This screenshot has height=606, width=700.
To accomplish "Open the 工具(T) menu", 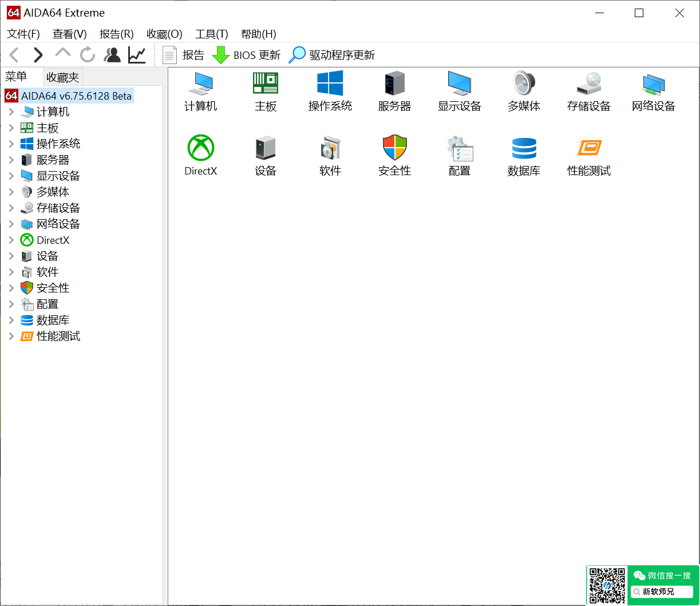I will [x=211, y=34].
